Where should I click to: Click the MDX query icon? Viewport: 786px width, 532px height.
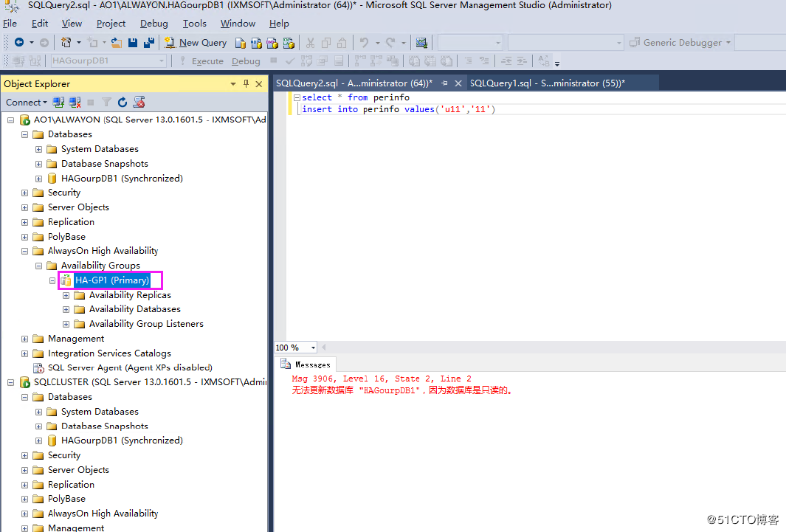[x=256, y=43]
